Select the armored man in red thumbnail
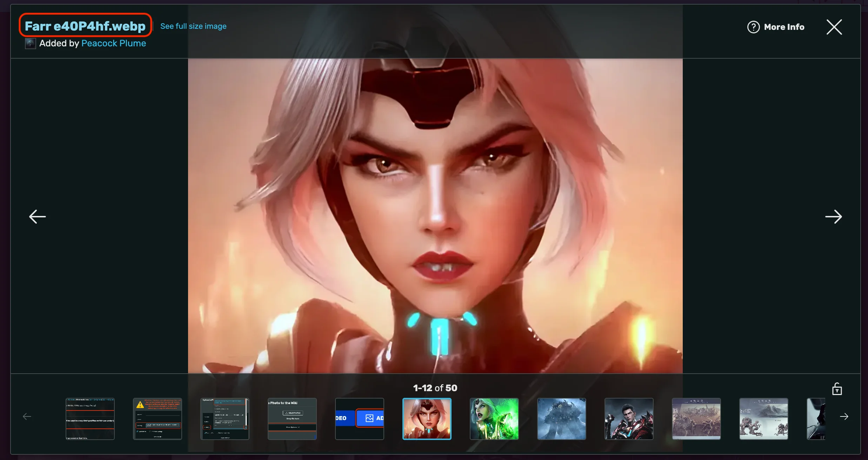 [x=629, y=419]
